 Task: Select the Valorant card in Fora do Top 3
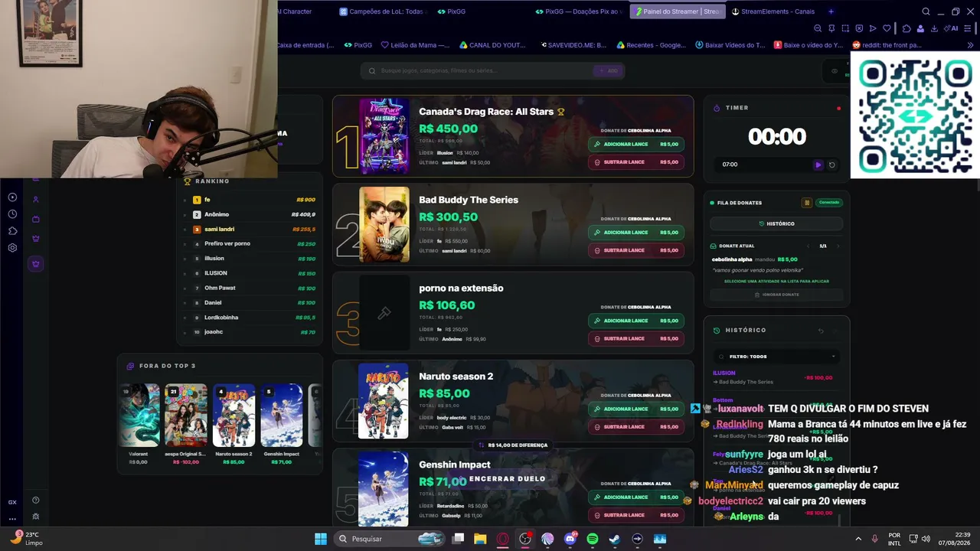(139, 424)
